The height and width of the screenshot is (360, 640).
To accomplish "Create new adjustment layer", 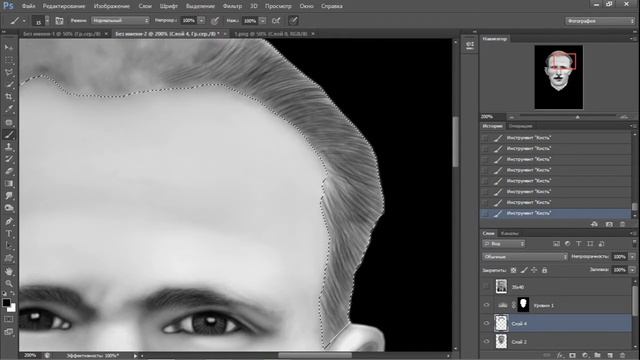I will [585, 356].
